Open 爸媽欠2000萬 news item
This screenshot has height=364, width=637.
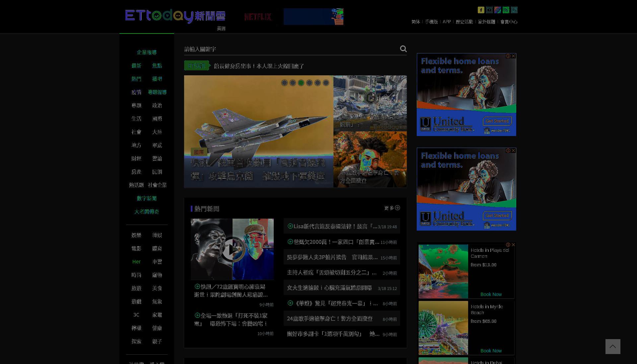point(342,242)
